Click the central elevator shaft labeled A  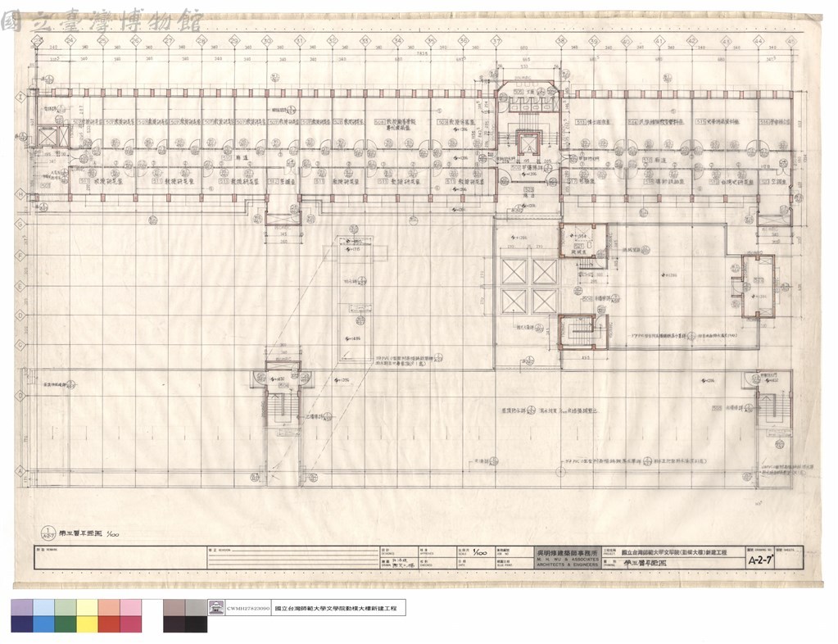tap(528, 143)
